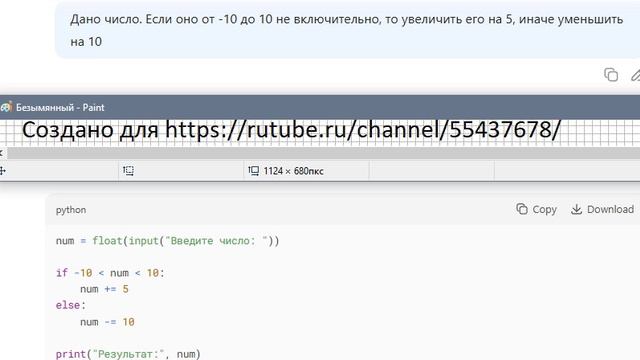
Task: Click the 'else:' code line
Action: [x=71, y=305]
